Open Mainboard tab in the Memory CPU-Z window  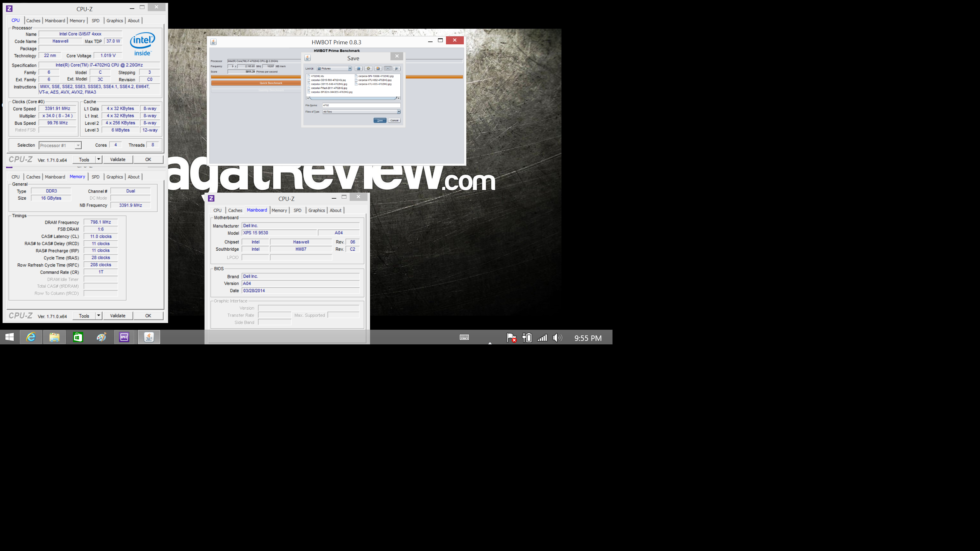click(55, 177)
